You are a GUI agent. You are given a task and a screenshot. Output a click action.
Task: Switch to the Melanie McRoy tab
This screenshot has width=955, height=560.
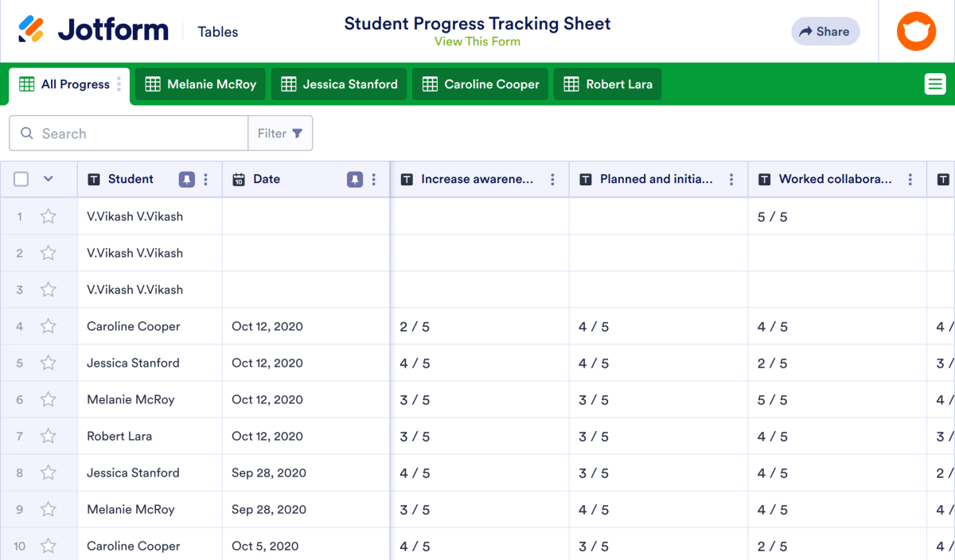click(x=201, y=84)
